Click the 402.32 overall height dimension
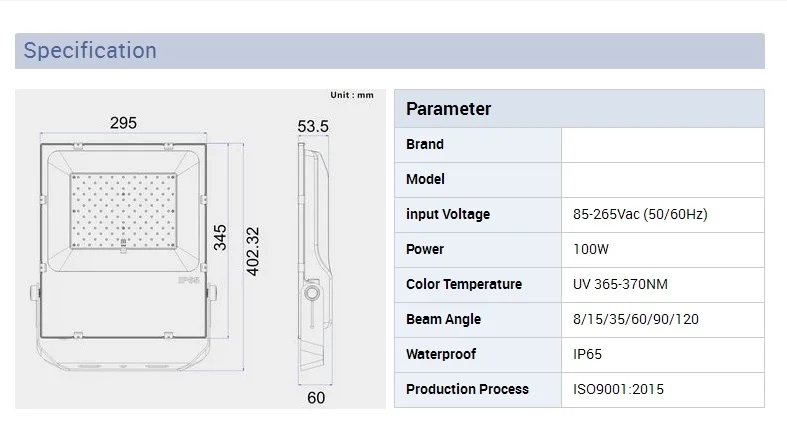Image resolution: width=787 pixels, height=429 pixels. click(x=253, y=251)
